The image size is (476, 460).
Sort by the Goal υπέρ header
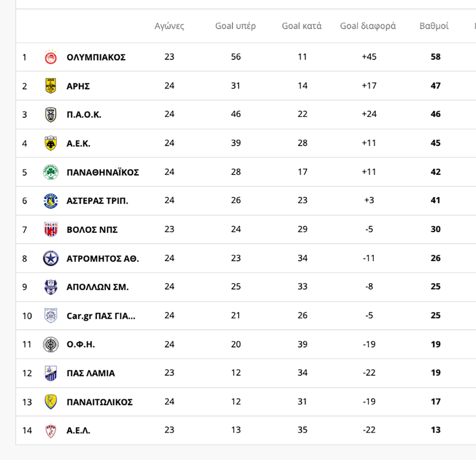pos(236,26)
